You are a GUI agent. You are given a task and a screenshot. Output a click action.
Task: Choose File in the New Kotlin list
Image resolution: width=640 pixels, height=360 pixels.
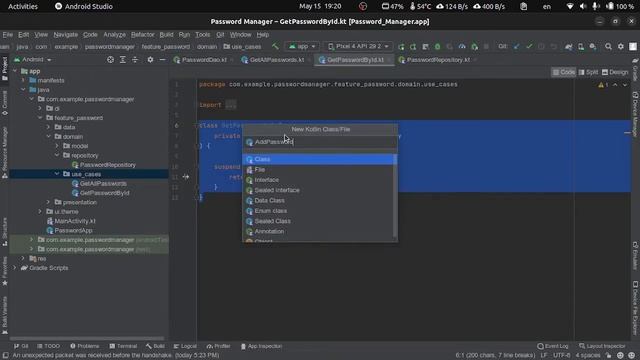click(319, 169)
